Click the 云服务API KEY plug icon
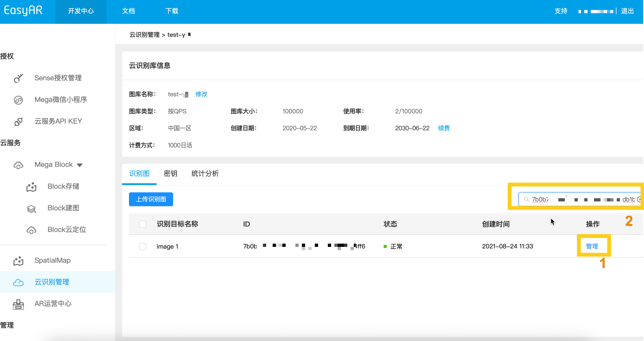The image size is (644, 341). point(18,122)
